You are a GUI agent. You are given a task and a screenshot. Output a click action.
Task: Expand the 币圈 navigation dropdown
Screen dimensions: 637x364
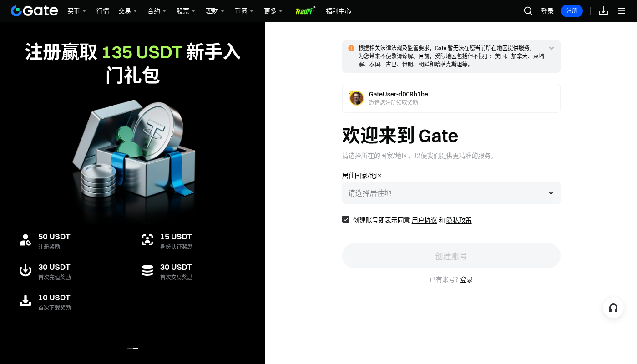coord(244,11)
